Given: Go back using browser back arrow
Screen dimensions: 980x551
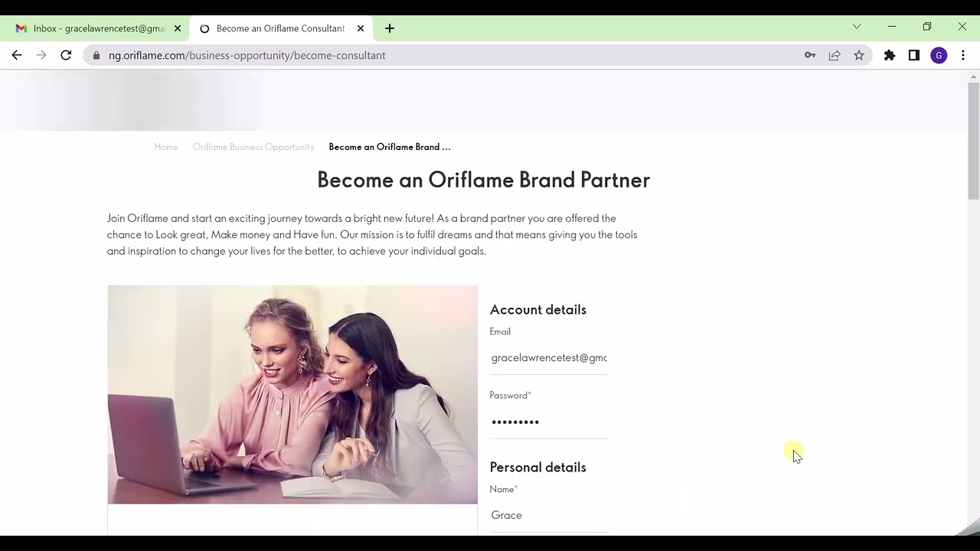Looking at the screenshot, I should point(17,55).
